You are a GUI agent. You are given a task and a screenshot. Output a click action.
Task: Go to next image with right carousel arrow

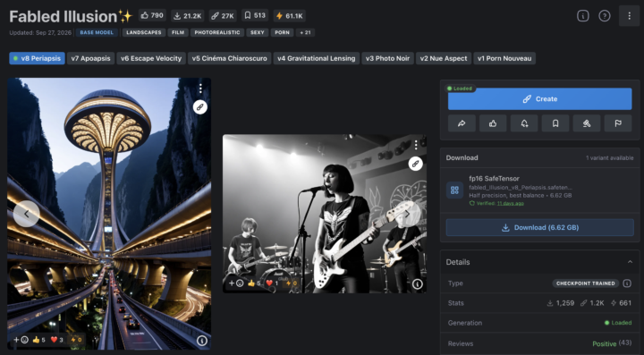tap(408, 214)
